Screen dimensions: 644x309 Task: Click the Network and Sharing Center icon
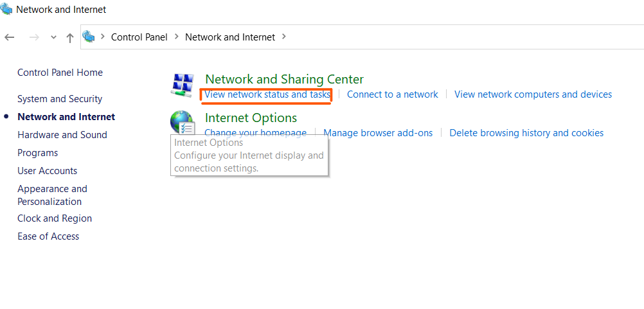tap(181, 85)
